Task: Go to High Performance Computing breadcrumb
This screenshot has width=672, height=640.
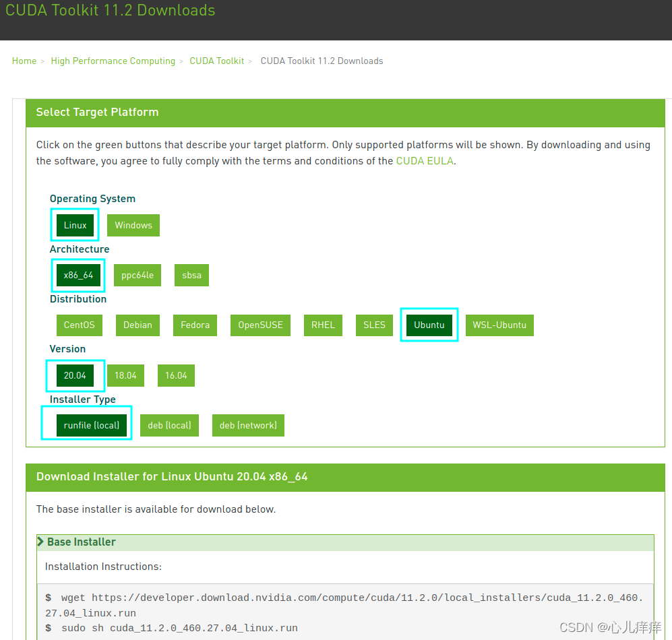Action: coord(113,61)
